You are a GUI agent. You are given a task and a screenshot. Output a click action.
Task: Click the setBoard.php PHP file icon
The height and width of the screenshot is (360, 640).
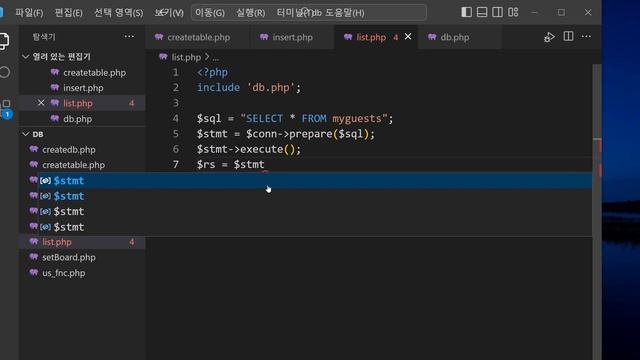click(x=33, y=257)
